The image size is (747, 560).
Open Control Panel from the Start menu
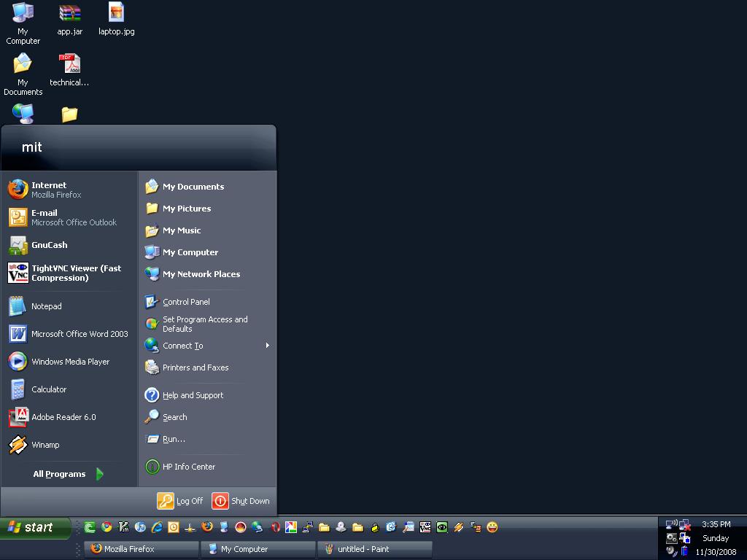coord(208,302)
